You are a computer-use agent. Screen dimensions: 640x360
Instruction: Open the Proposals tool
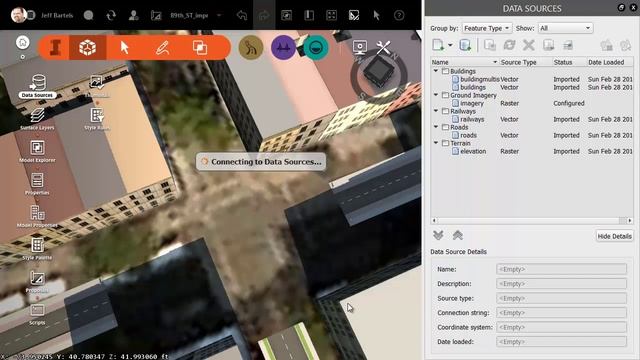pyautogui.click(x=37, y=278)
